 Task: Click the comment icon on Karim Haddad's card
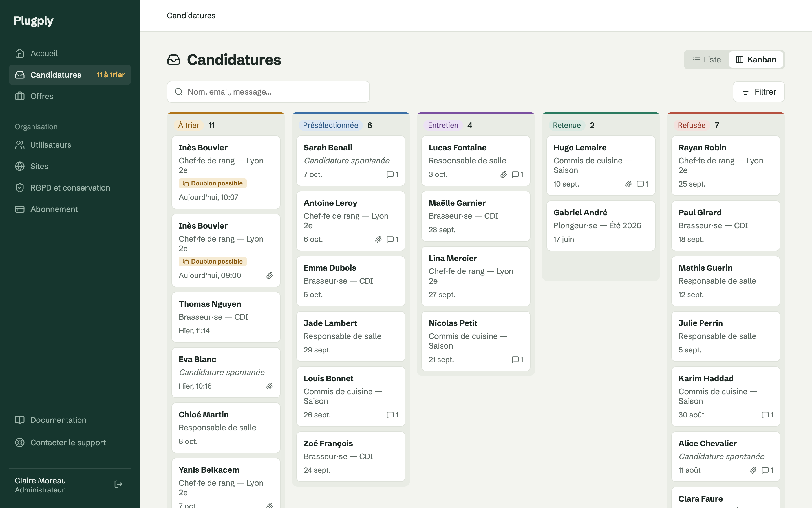click(x=765, y=415)
